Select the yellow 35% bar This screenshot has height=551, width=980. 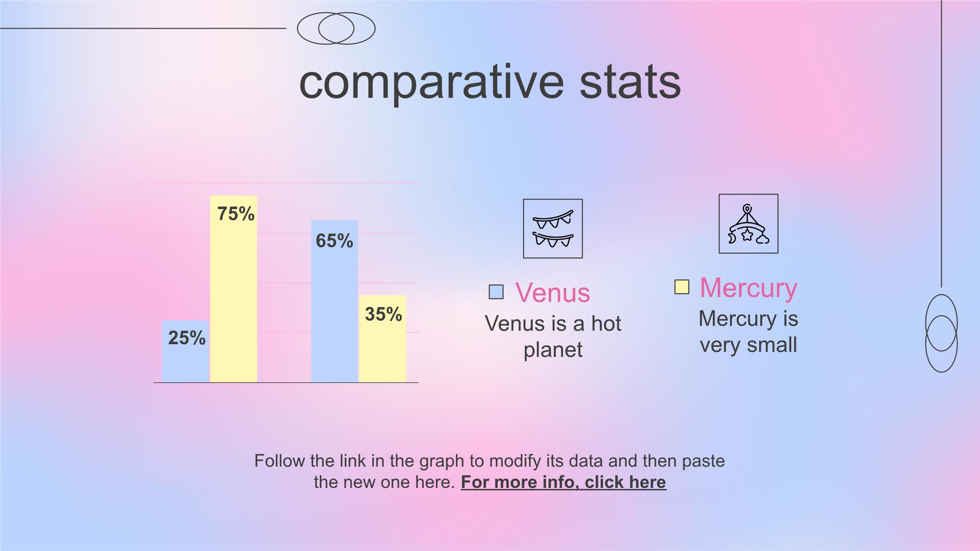tap(382, 339)
